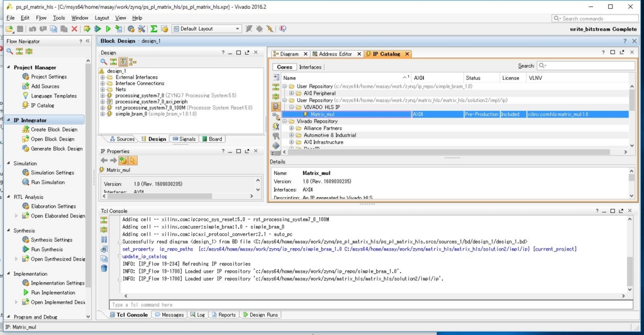644x335 pixels.
Task: Click the Generate Bitstream toolbar icon
Action: [x=119, y=29]
